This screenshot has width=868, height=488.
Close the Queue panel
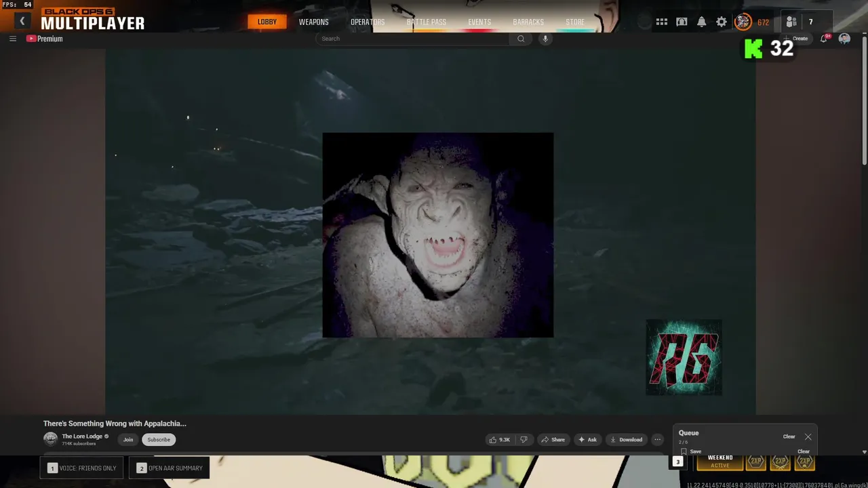808,436
